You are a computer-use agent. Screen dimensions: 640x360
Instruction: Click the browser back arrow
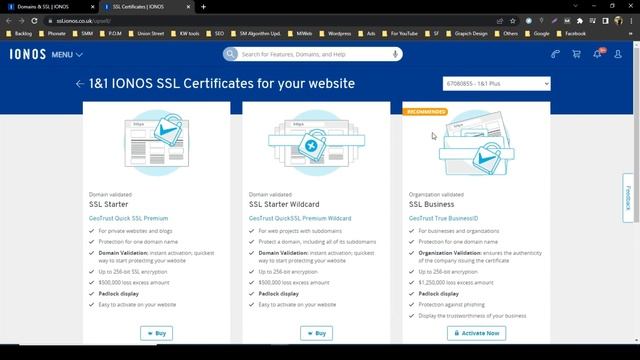[x=9, y=21]
